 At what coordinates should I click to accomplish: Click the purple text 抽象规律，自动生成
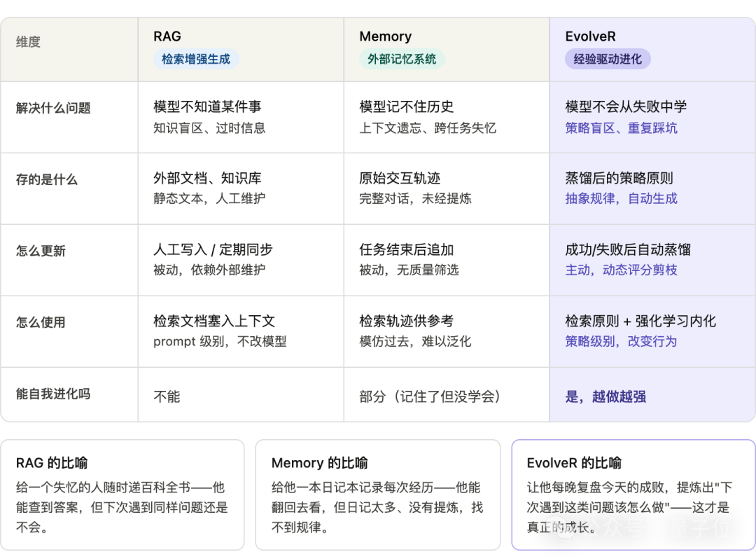click(x=621, y=198)
